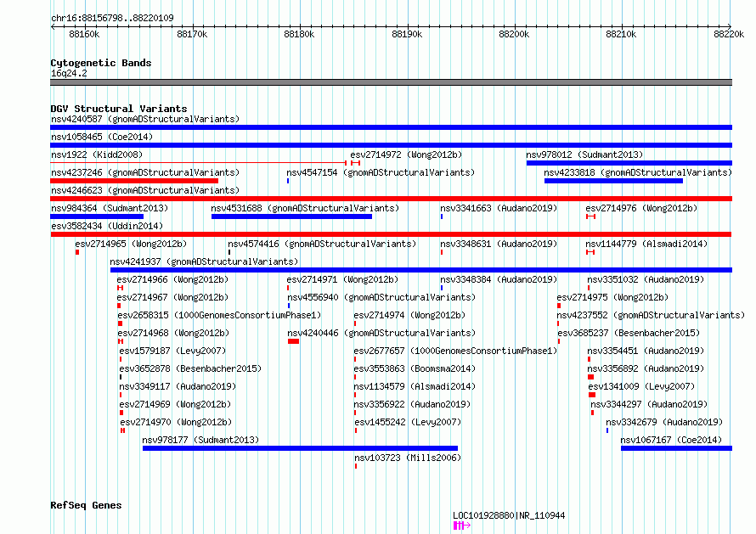Click nsv1134579 (Alsmadi2014) label

pos(415,386)
